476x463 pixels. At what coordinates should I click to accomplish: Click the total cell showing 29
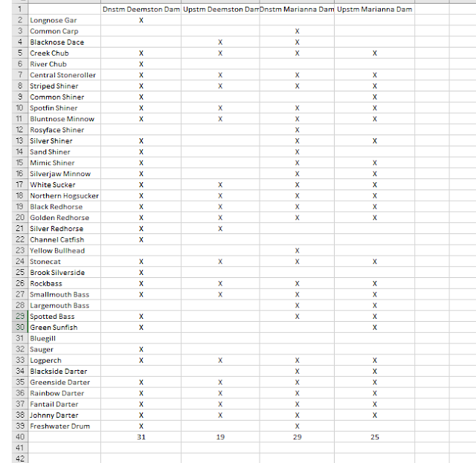click(297, 437)
